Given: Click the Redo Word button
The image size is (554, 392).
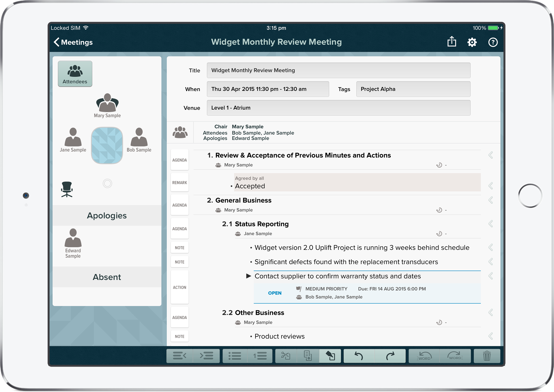Looking at the screenshot, I should point(455,356).
